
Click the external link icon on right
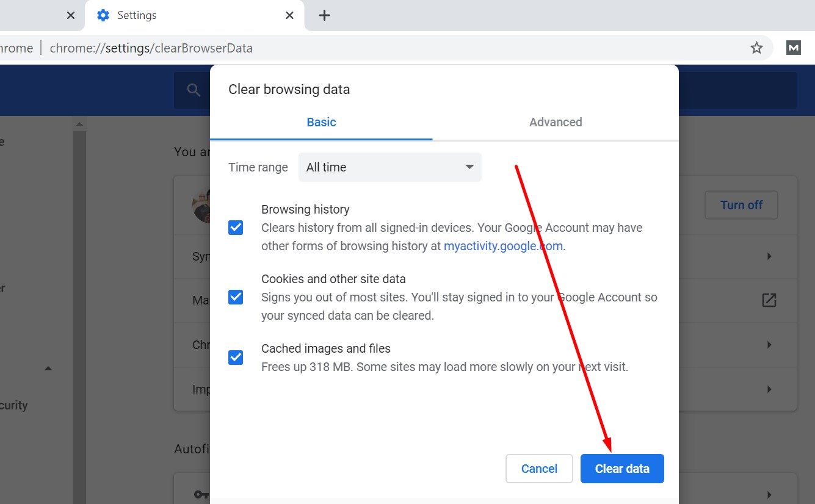click(x=769, y=300)
